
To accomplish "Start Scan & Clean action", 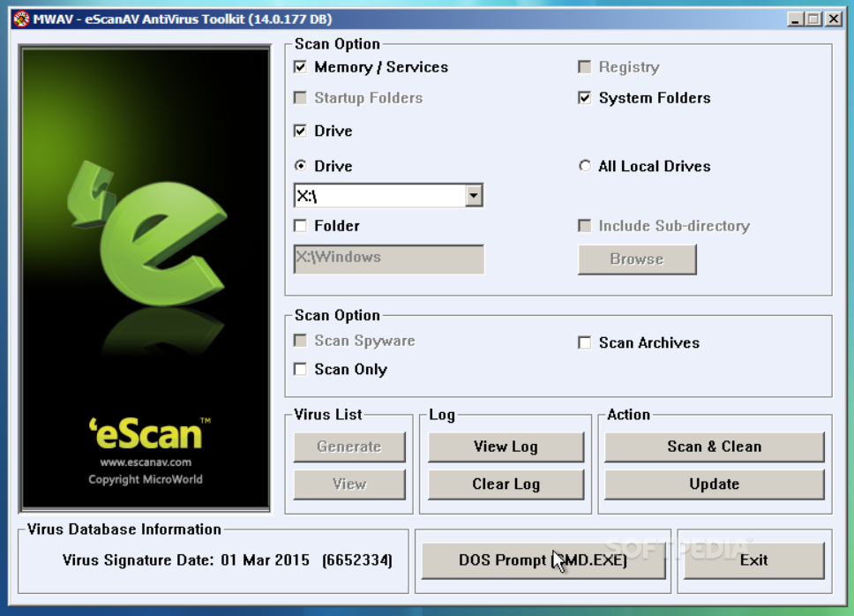I will [714, 447].
